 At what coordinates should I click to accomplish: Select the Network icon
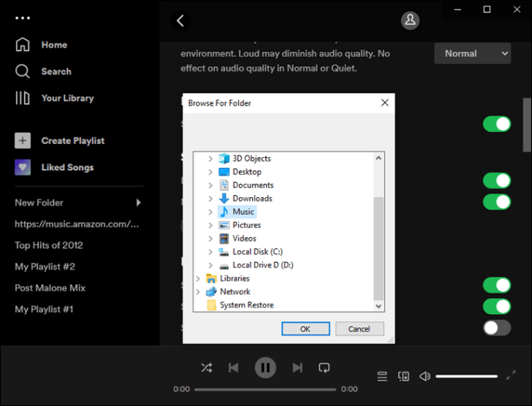point(211,291)
